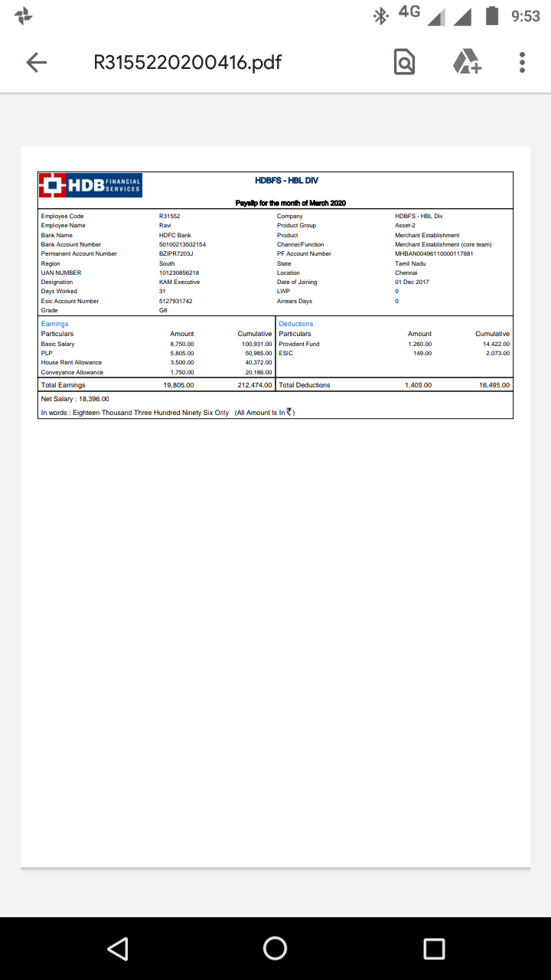
Task: Tap the battery indicator icon
Action: pos(494,15)
